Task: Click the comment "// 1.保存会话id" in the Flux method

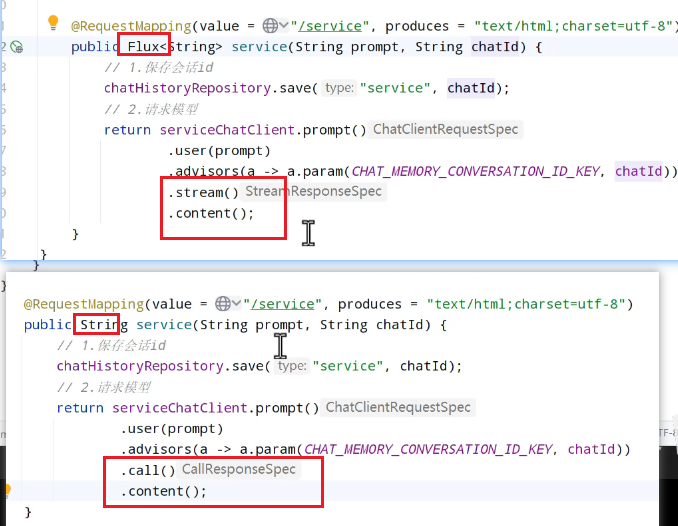Action: 159,67
